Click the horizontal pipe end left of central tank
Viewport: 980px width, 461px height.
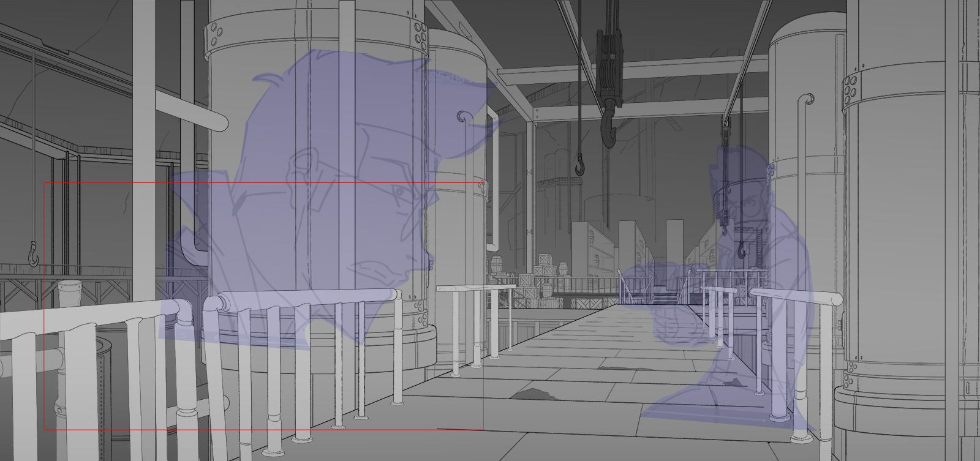point(217,121)
